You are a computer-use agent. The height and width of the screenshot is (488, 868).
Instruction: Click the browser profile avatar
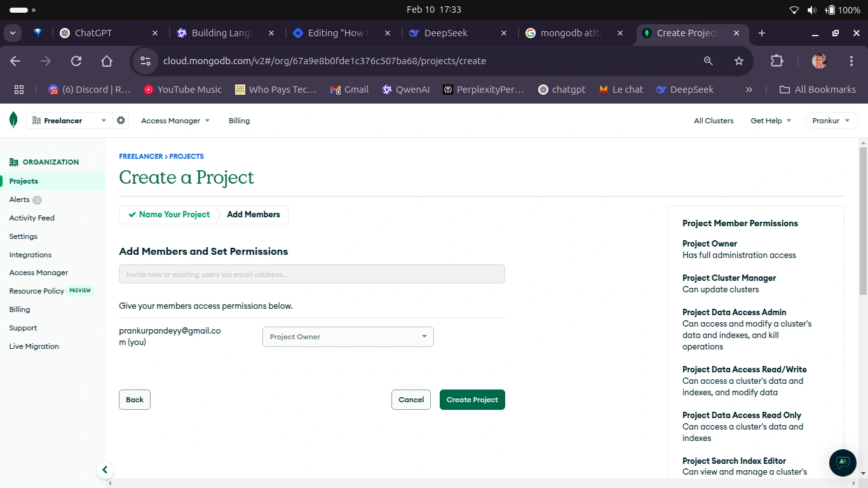point(818,61)
